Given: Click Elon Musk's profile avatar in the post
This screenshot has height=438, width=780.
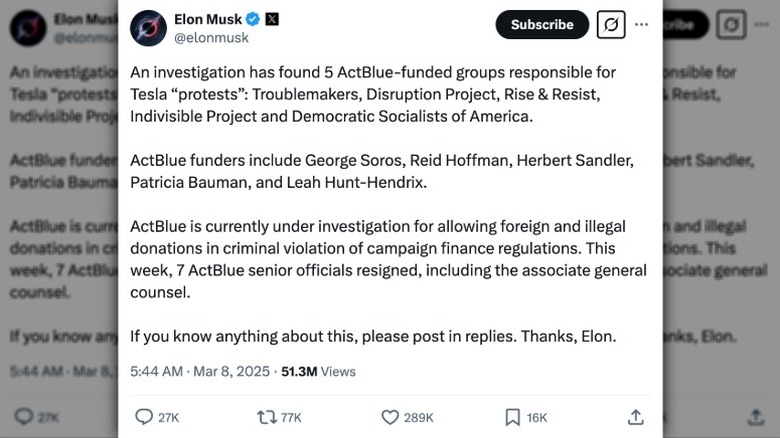Looking at the screenshot, I should point(149,27).
